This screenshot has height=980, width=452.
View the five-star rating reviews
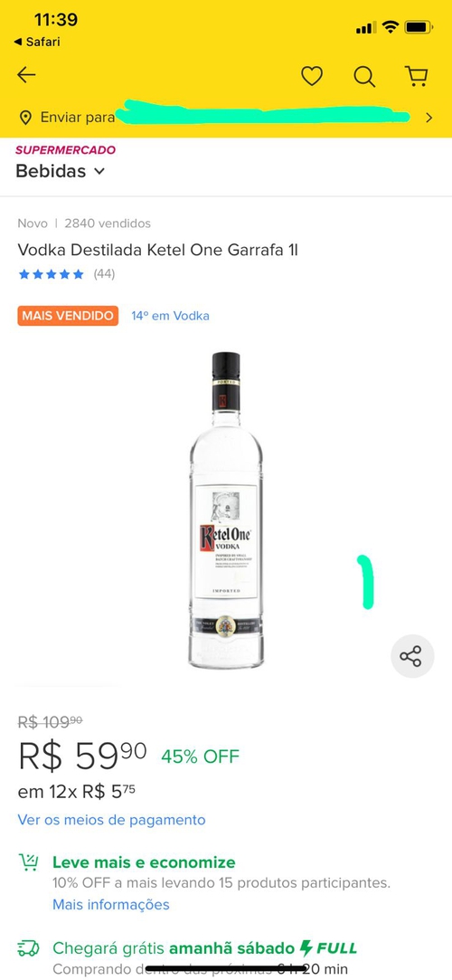point(66,274)
